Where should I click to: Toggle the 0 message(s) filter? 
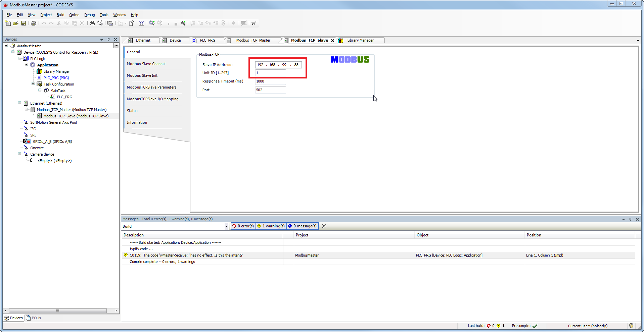click(303, 226)
